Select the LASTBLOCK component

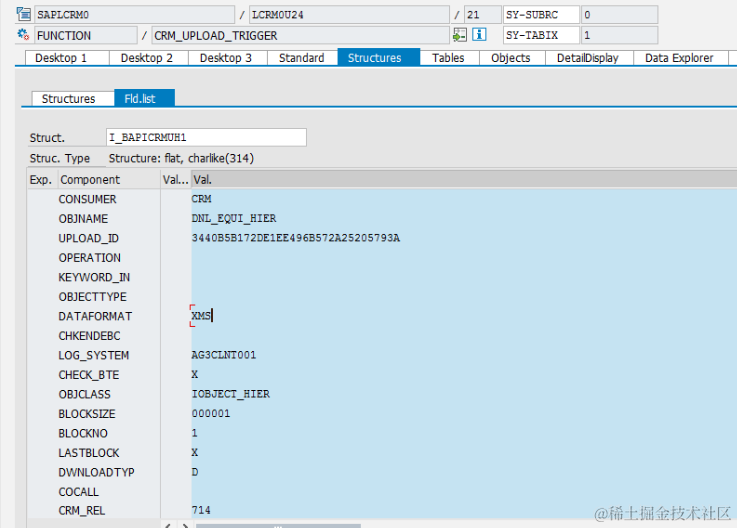click(x=89, y=453)
